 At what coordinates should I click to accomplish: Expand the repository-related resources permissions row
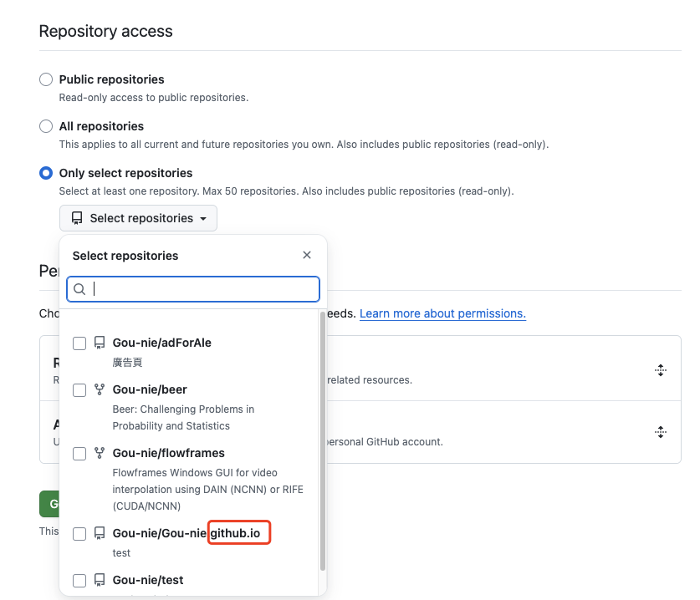pyautogui.click(x=661, y=370)
